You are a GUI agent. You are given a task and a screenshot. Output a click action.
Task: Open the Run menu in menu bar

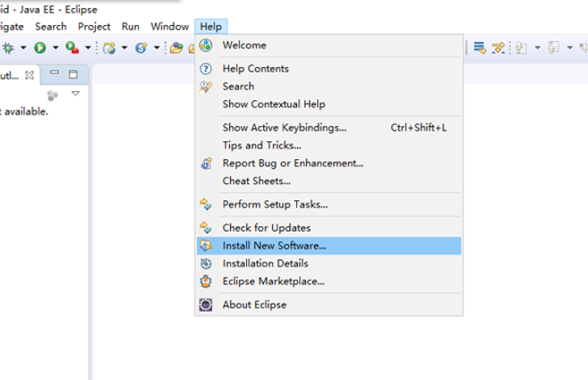[x=130, y=27]
